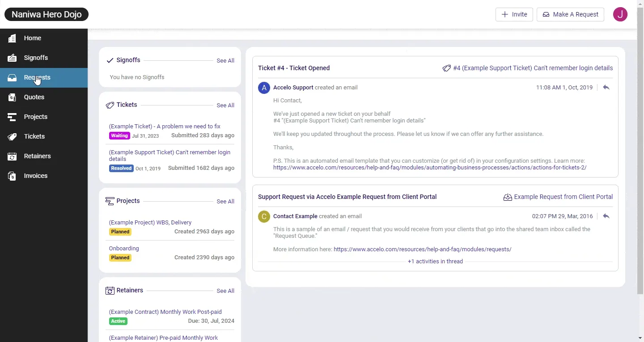Open '(Example Ticket) - A problem we need to fix'

tap(165, 127)
